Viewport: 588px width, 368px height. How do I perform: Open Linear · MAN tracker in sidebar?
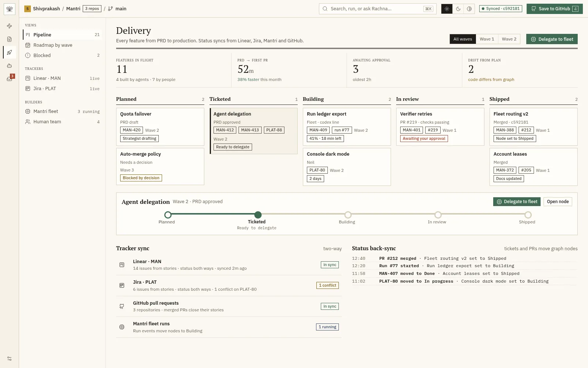tap(62, 78)
